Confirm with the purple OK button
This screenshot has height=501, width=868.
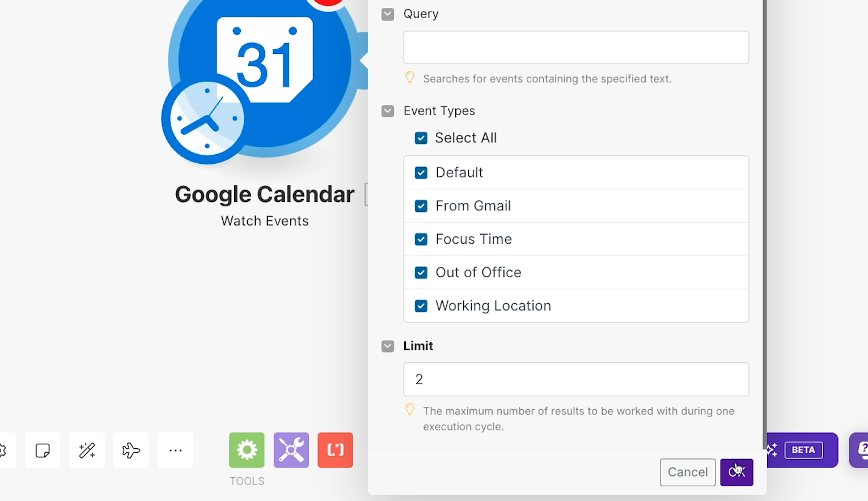pyautogui.click(x=736, y=472)
